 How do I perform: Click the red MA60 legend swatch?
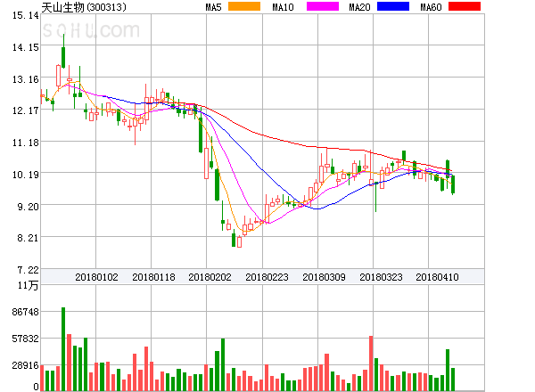pyautogui.click(x=465, y=6)
